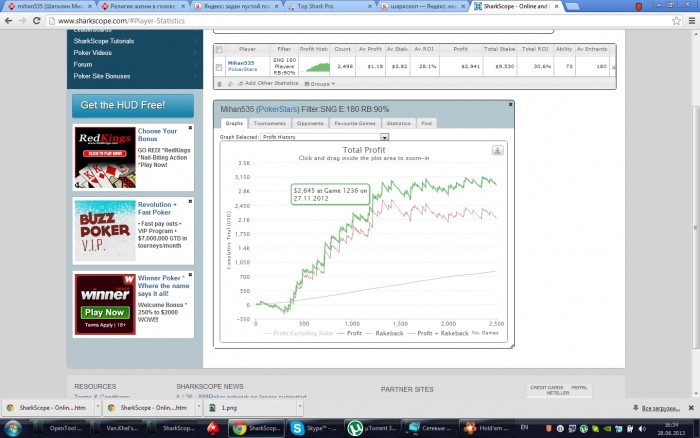Switch to the uTorrent taskbar item
Screen dimensions: 700x438
(372, 429)
